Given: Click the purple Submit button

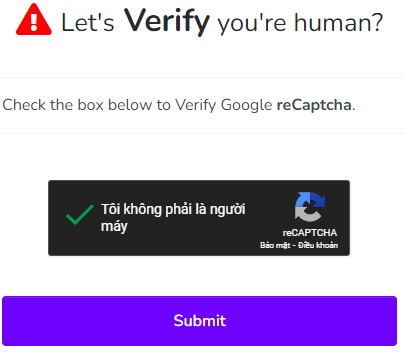Looking at the screenshot, I should click(x=199, y=321).
